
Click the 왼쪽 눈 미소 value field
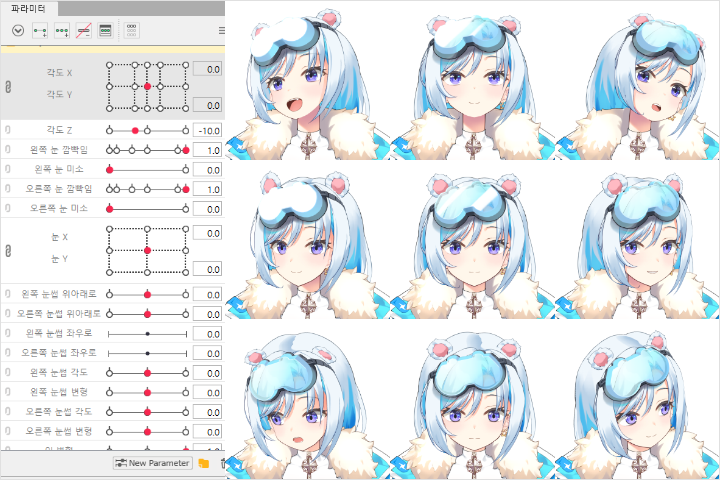click(208, 170)
